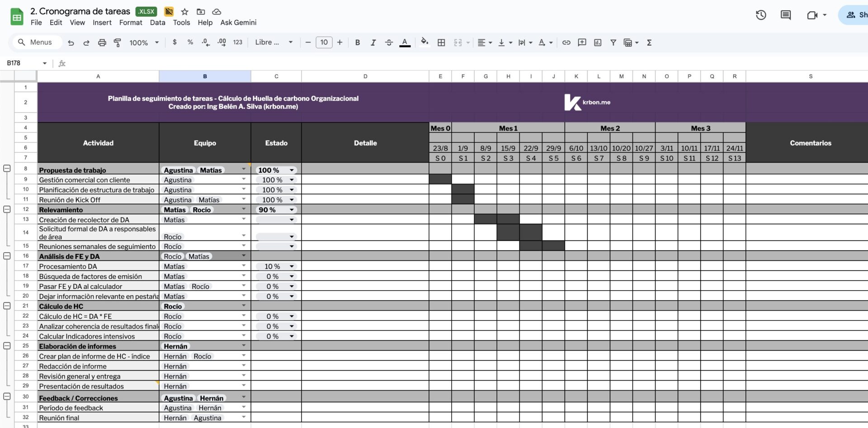Insert a chart using toolbar icon

(598, 42)
